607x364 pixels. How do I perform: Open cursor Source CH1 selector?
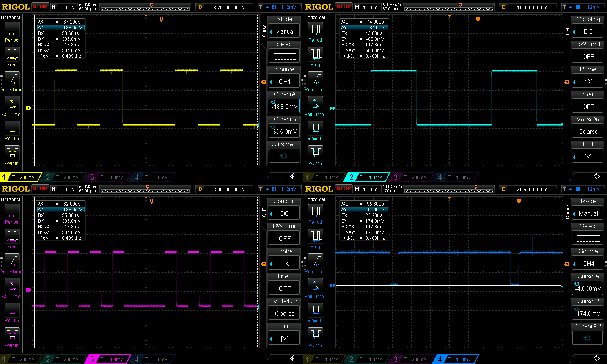pos(284,77)
